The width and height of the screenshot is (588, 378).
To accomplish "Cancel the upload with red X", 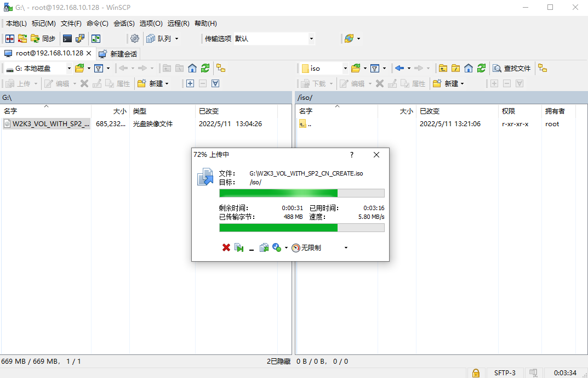I will coord(226,248).
